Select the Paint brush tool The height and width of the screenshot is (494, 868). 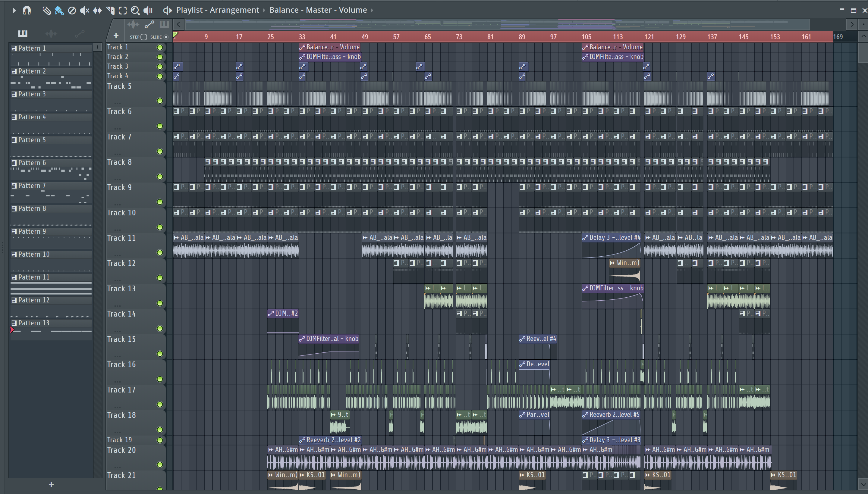[x=59, y=11]
